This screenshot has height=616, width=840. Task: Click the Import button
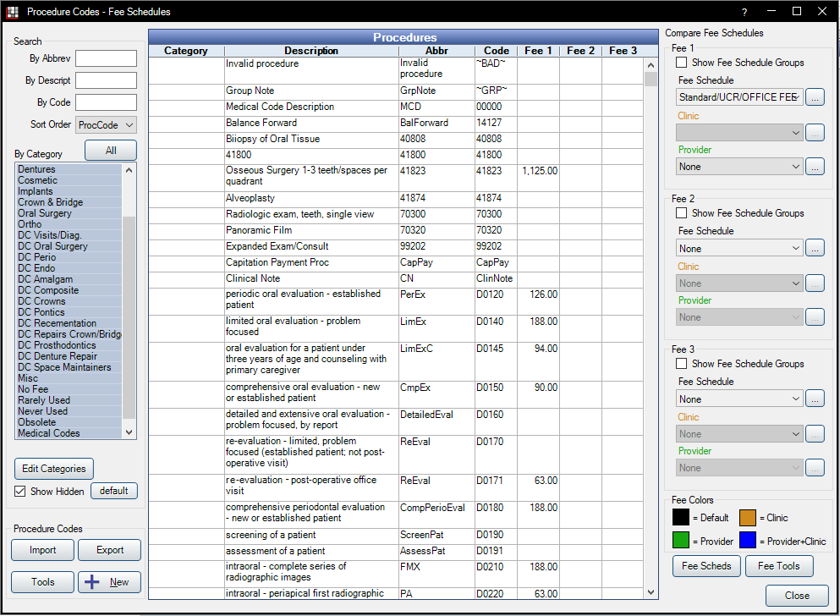(x=43, y=550)
